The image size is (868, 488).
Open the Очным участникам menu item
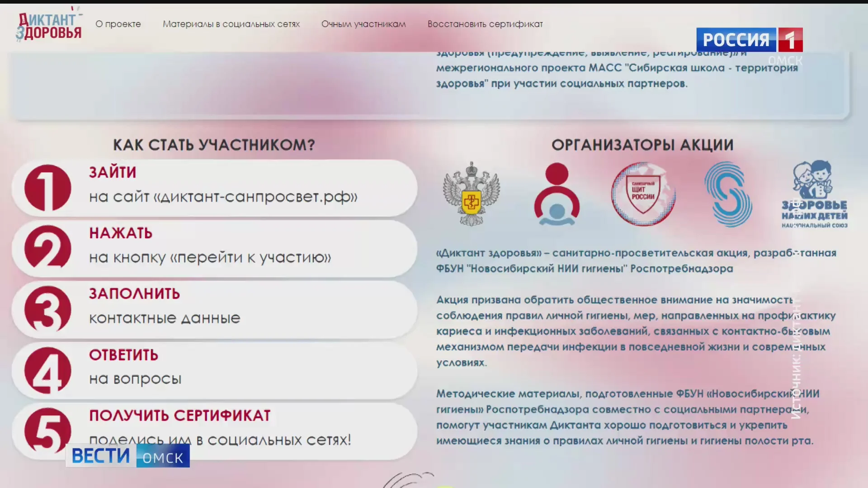click(363, 24)
